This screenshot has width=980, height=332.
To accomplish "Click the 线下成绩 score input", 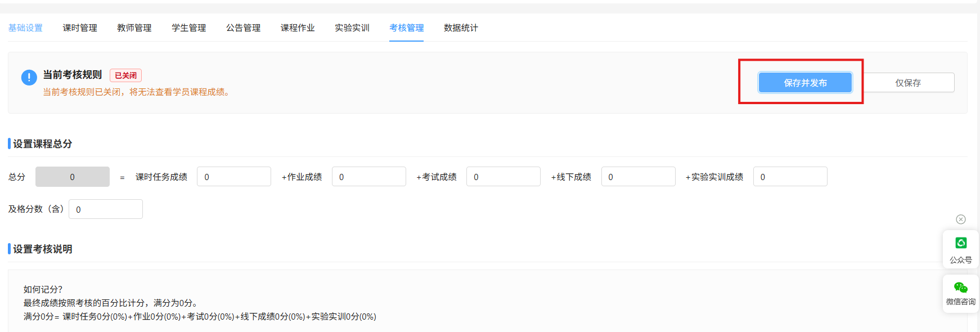I will pos(639,177).
